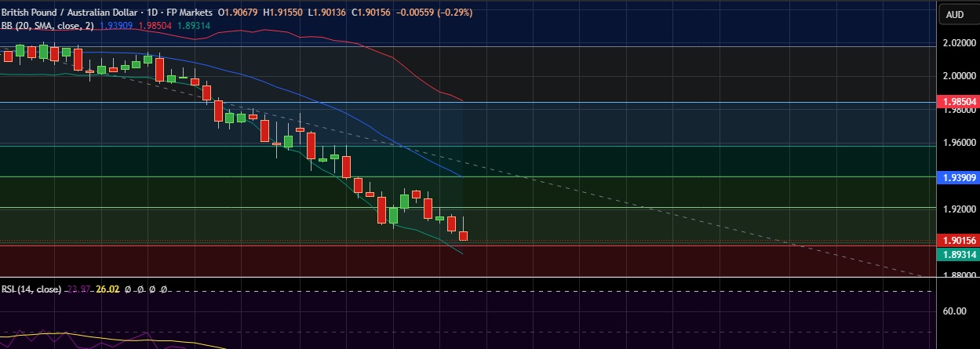980x349 pixels.
Task: Select the last red candlestick on the chart
Action: [x=464, y=235]
